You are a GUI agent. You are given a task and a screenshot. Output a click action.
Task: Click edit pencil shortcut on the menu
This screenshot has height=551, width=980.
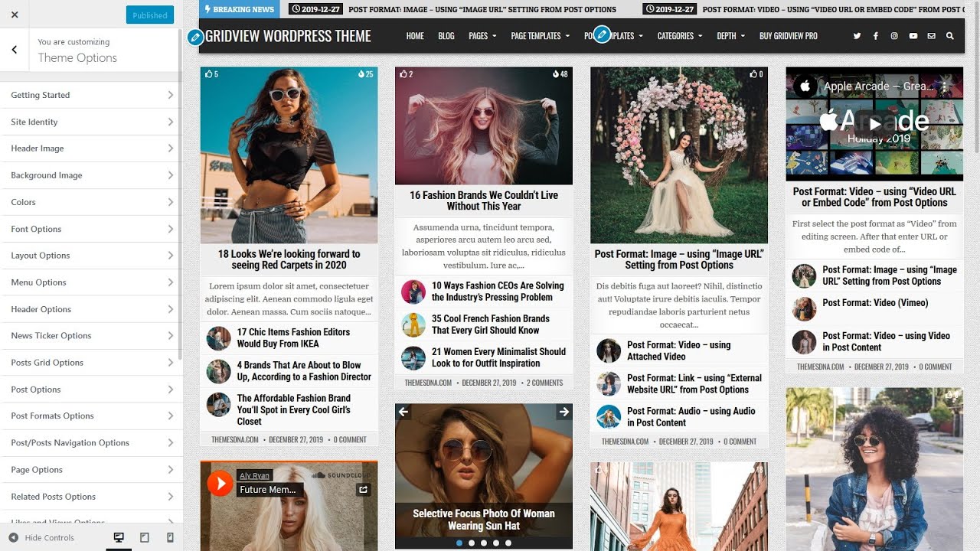[x=603, y=34]
